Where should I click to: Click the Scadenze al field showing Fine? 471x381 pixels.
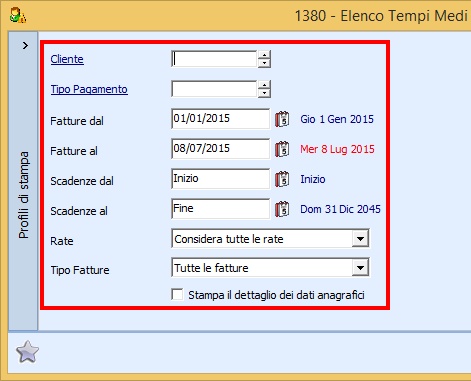(x=221, y=209)
